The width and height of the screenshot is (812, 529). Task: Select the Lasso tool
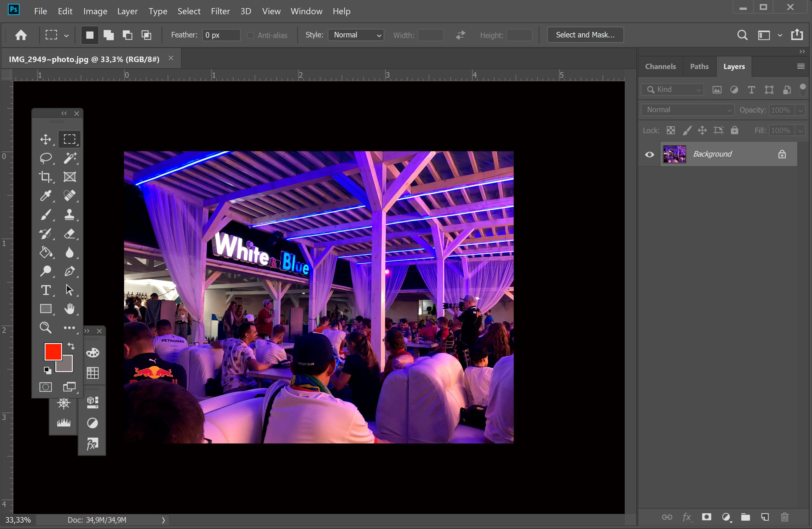46,157
